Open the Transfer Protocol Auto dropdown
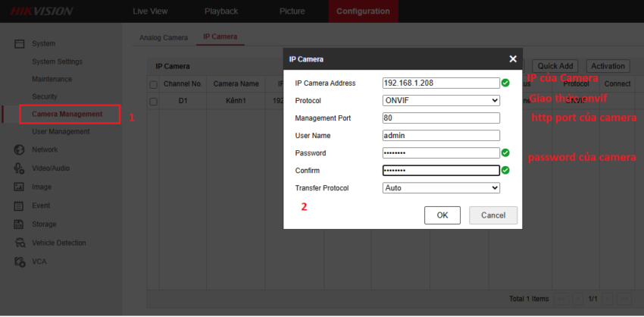The height and width of the screenshot is (317, 644). click(x=441, y=188)
